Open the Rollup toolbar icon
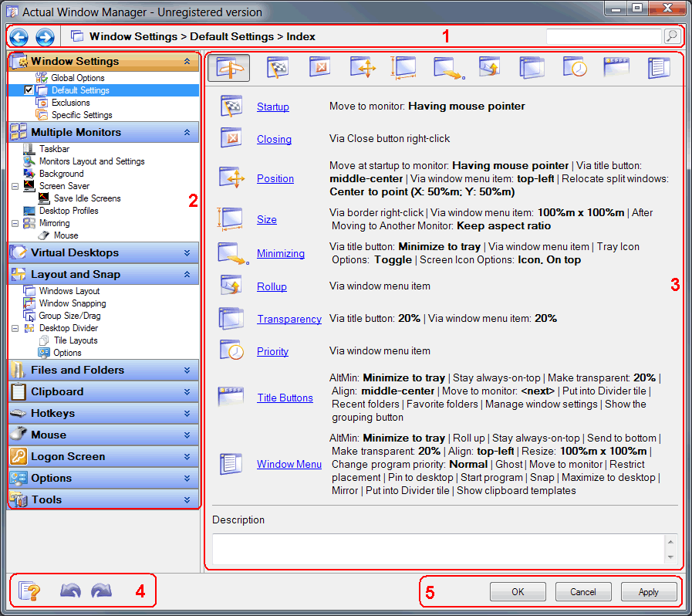 coord(489,67)
